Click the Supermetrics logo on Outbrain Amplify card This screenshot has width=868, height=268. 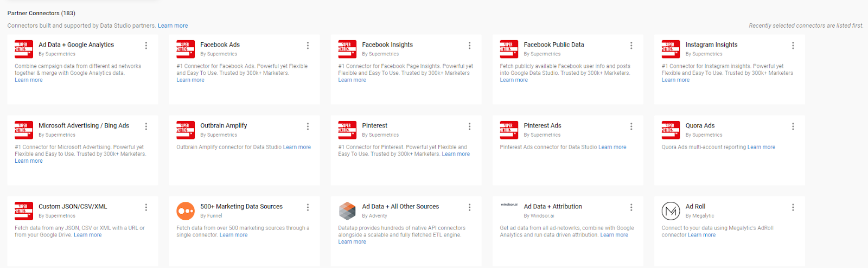click(186, 130)
